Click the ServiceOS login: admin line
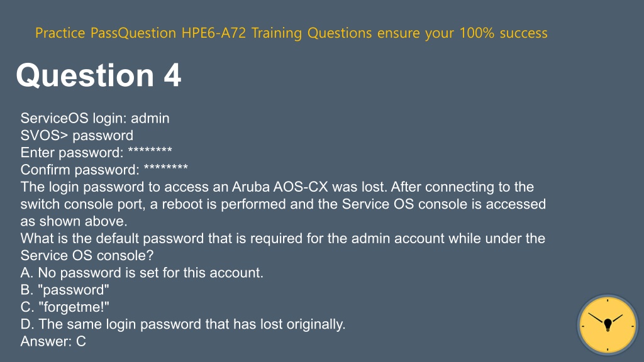The height and width of the screenshot is (362, 644). pyautogui.click(x=95, y=118)
